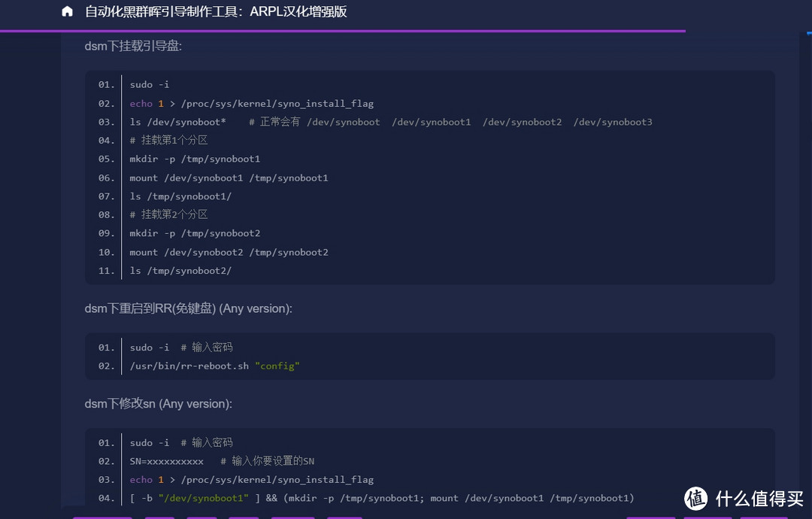Click the 值 logo badge in the corner

pos(696,498)
